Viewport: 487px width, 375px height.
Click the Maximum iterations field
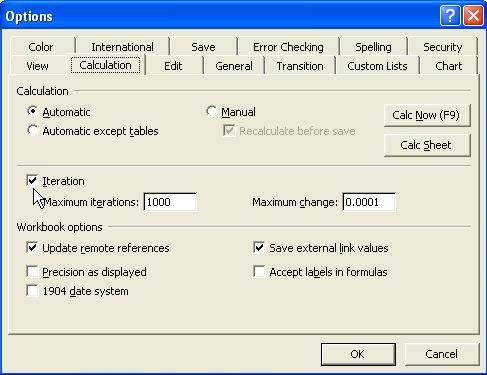click(170, 202)
